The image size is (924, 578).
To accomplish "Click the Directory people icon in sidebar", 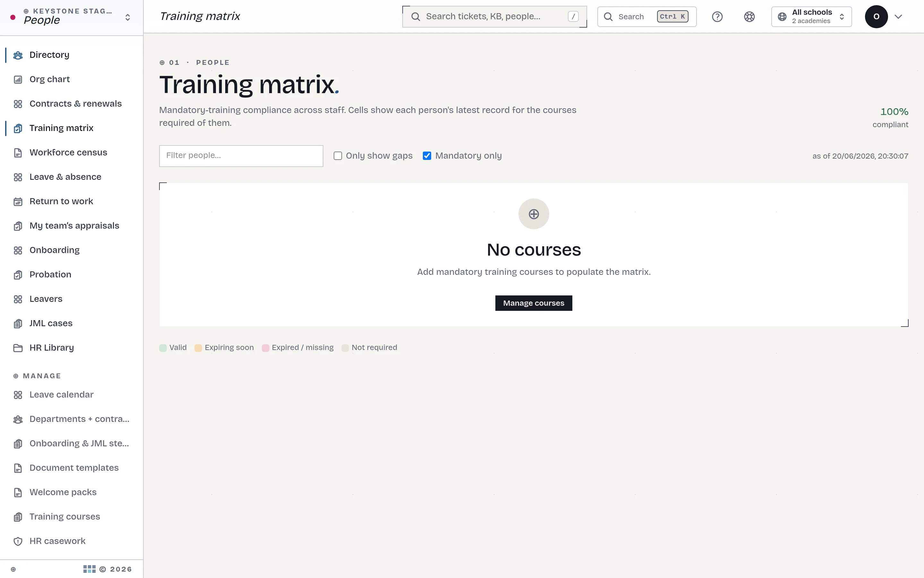I will click(18, 55).
